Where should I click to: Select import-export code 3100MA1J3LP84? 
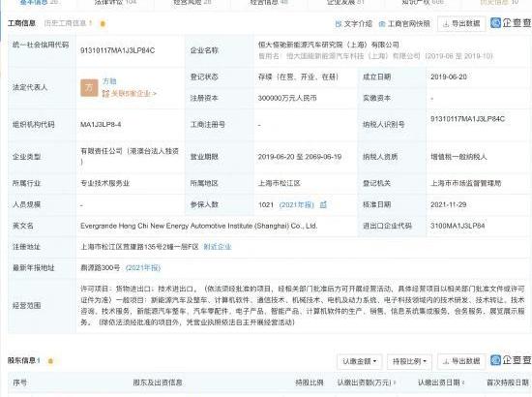coord(458,226)
